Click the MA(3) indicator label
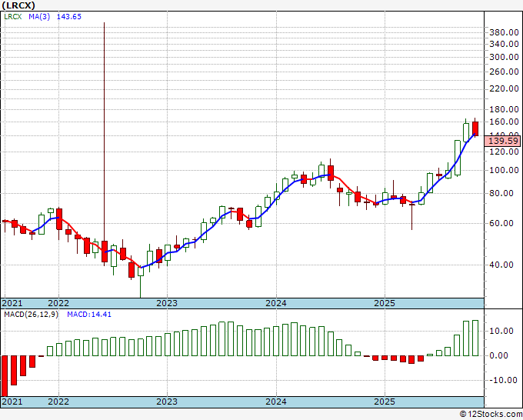Image resolution: width=523 pixels, height=420 pixels. [39, 17]
